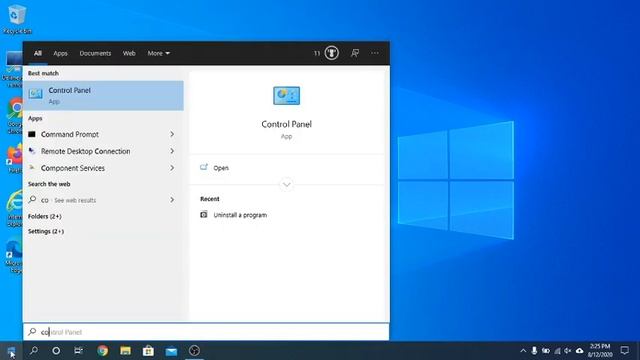Screen dimensions: 640x360
Task: Open the Control Panel best match result
Action: click(103, 96)
